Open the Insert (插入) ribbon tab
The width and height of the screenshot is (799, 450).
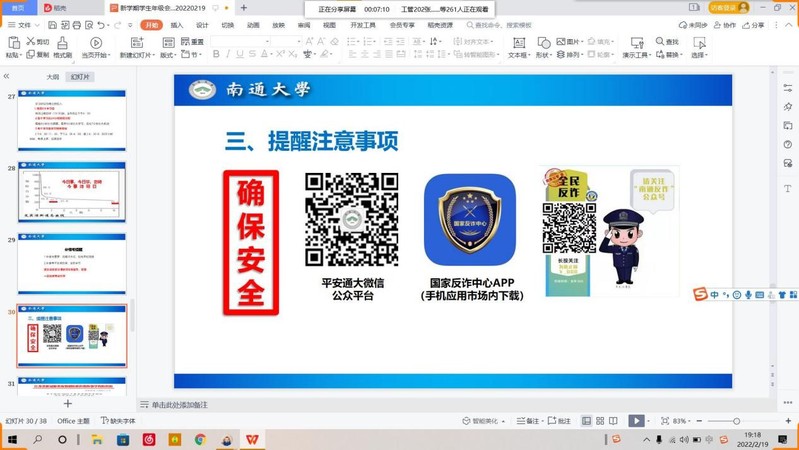point(176,25)
